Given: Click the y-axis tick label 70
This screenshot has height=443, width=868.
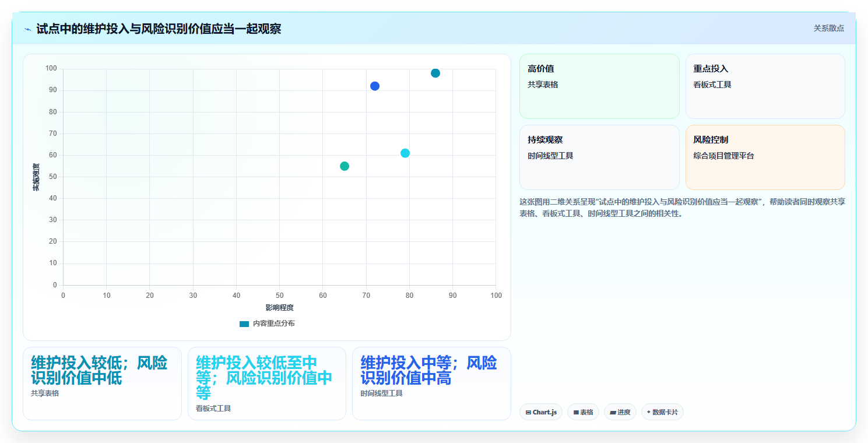Looking at the screenshot, I should click(52, 133).
